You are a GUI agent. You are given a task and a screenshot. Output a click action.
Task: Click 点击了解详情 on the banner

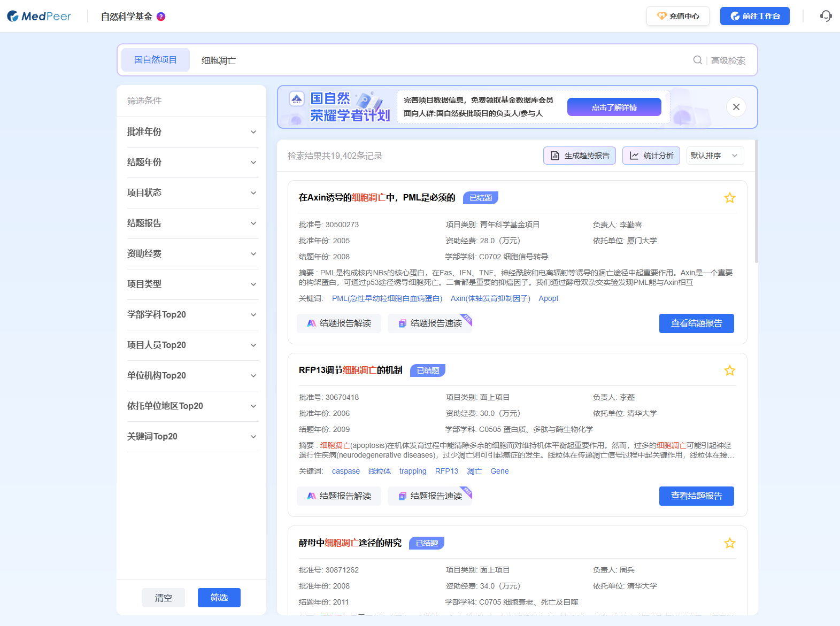tap(614, 107)
